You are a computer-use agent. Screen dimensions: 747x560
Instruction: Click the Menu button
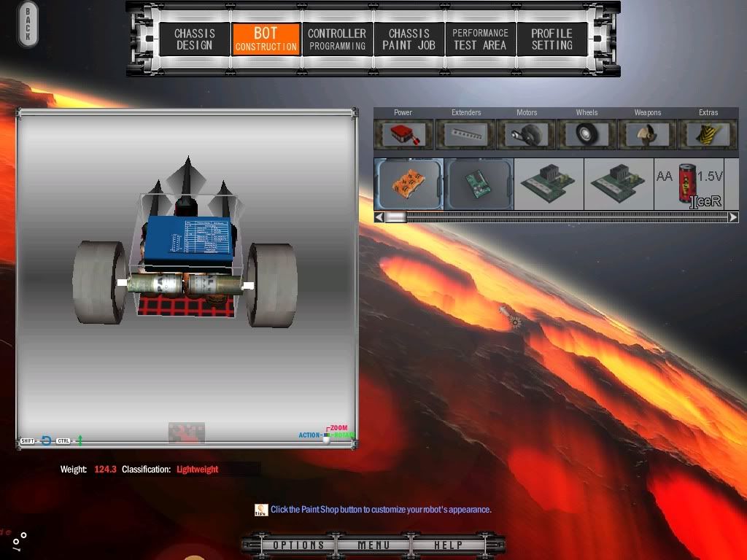[x=373, y=545]
